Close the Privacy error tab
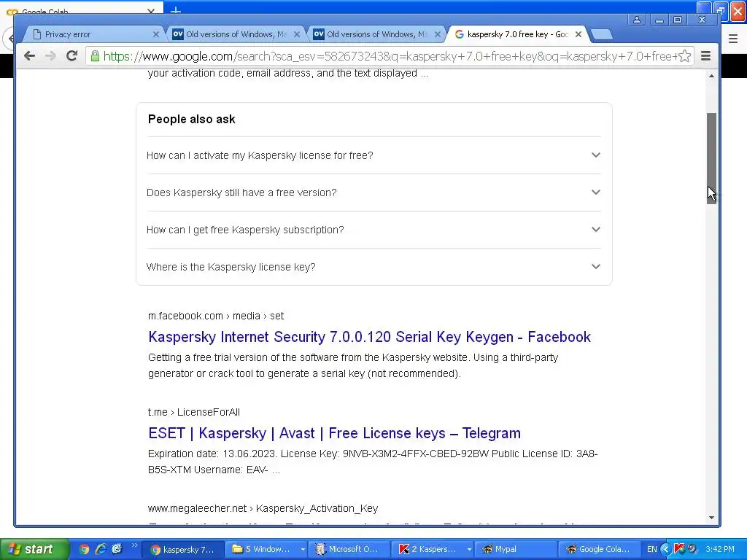The image size is (747, 560). (156, 34)
